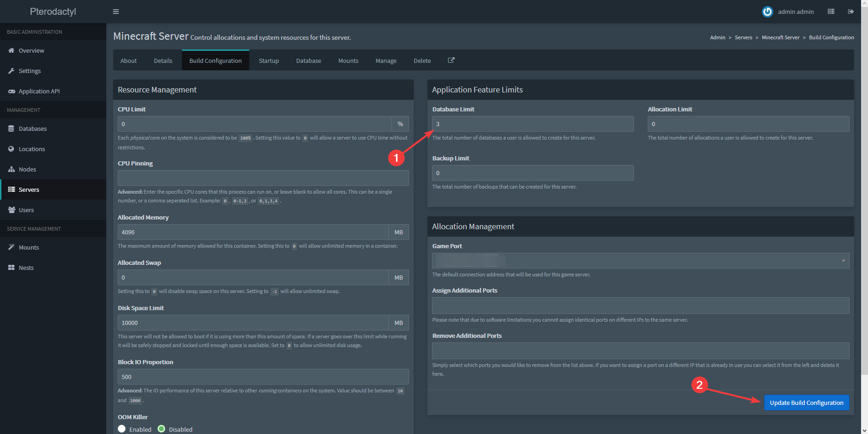This screenshot has width=868, height=434.
Task: Open Nests text in sidebar
Action: (26, 268)
